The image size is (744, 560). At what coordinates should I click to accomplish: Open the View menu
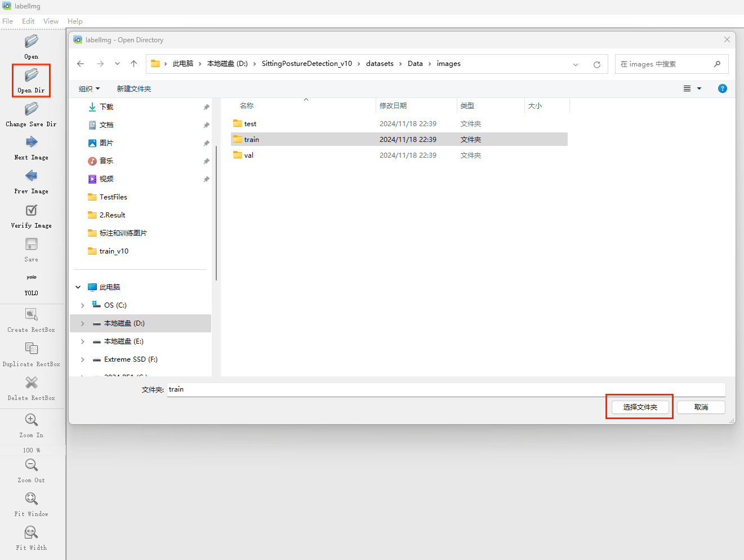point(51,21)
